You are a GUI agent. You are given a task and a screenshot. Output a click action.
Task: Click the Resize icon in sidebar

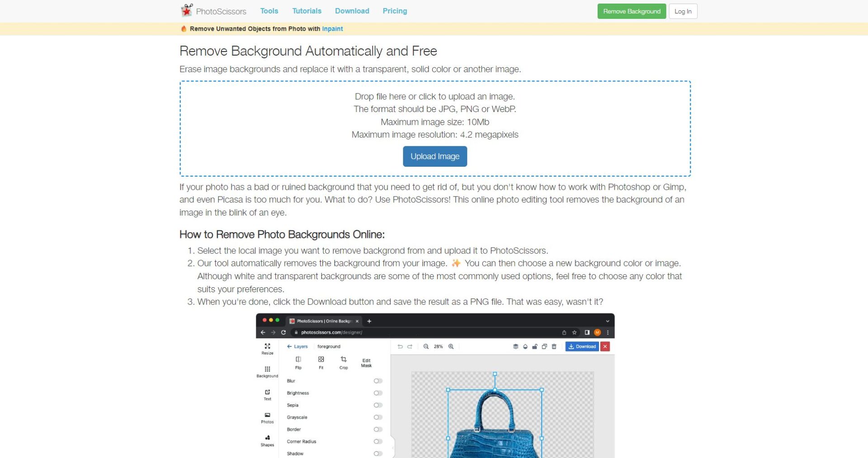(x=267, y=346)
